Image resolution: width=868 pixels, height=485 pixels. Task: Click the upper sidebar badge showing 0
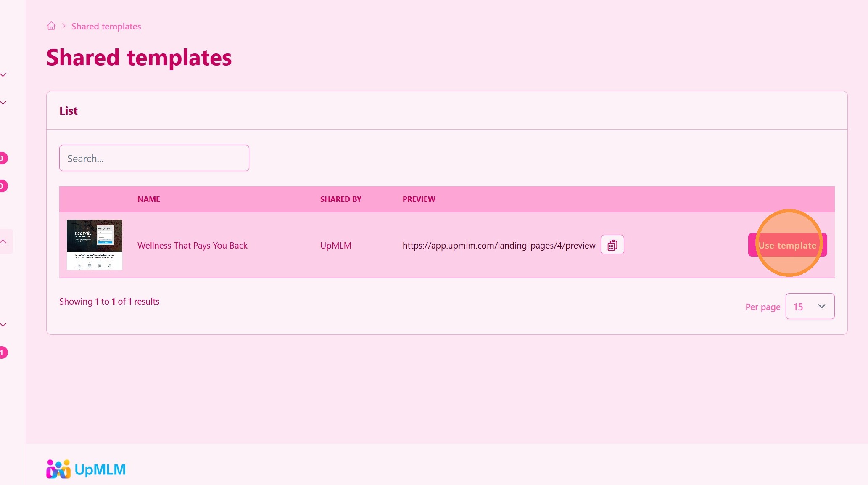coord(3,158)
